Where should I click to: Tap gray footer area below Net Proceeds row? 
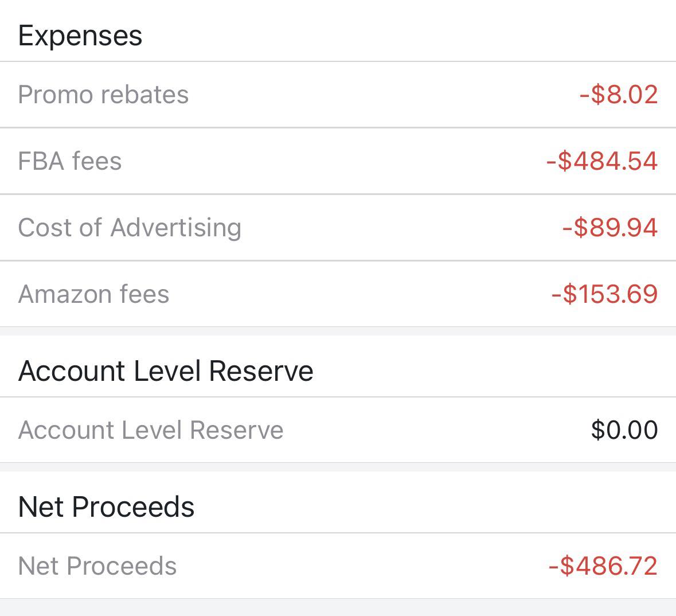pyautogui.click(x=338, y=607)
